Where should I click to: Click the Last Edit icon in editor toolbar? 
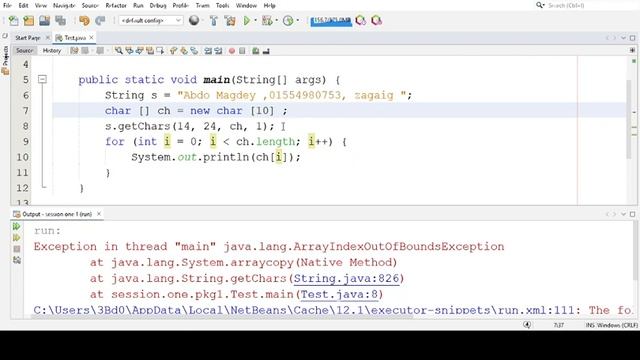point(74,51)
